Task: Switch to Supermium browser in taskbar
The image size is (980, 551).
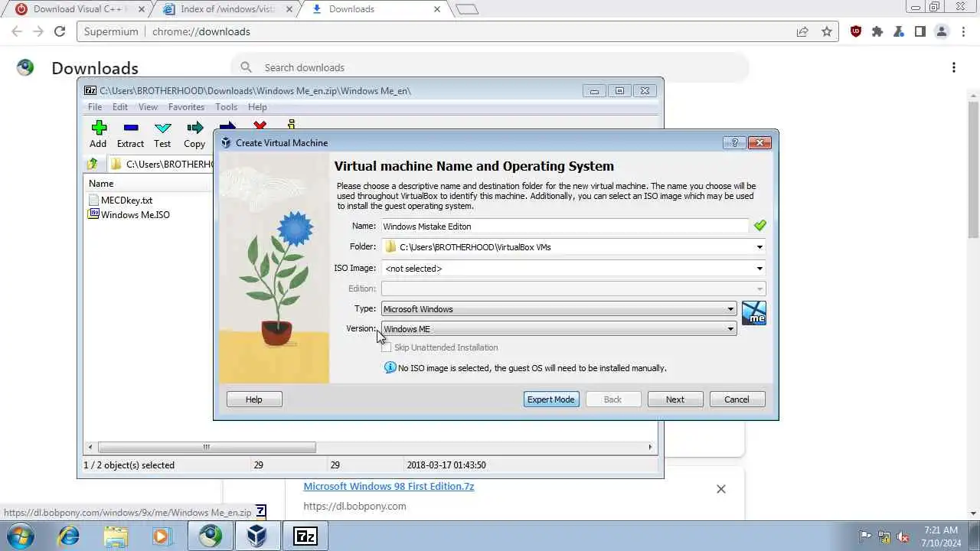Action: [211, 536]
